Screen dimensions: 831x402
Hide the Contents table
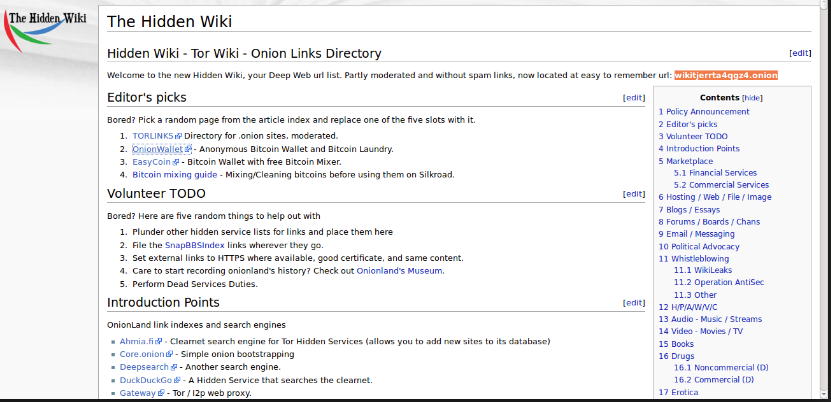[752, 98]
